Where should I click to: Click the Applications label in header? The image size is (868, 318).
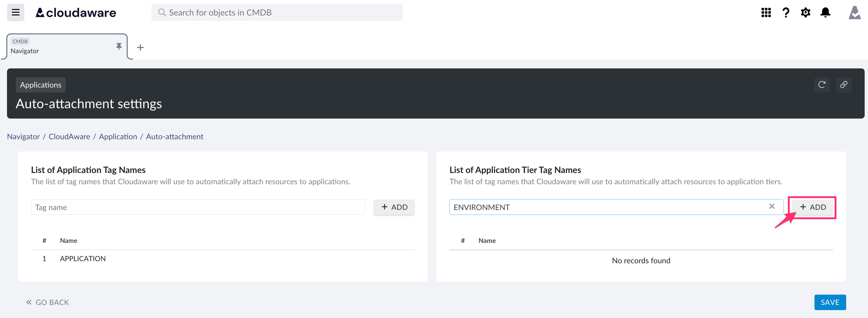click(40, 85)
